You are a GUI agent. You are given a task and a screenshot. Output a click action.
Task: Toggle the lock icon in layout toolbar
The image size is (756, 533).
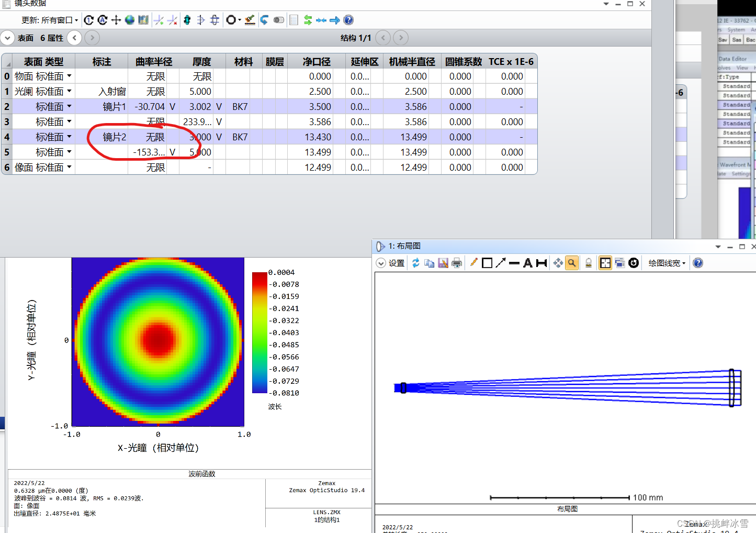[x=588, y=263]
